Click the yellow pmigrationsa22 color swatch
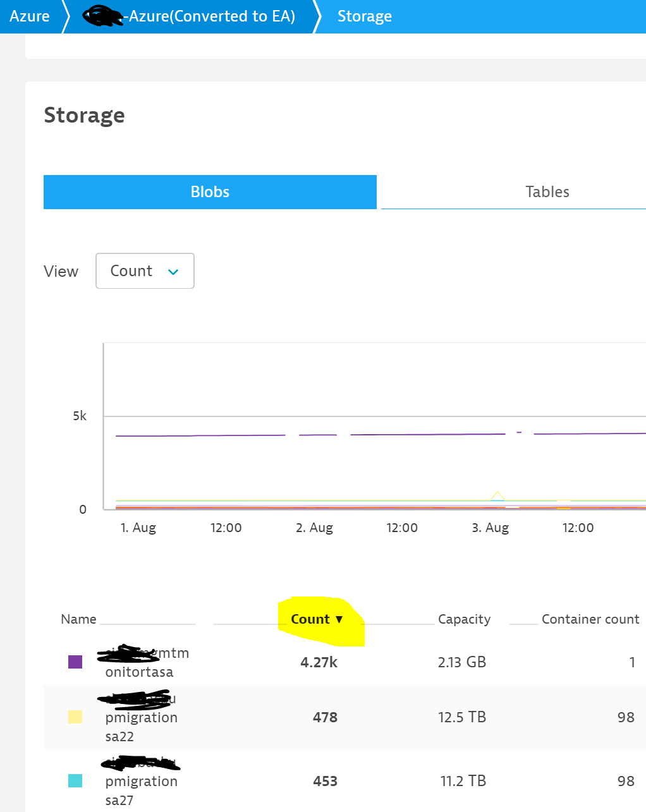This screenshot has height=812, width=646. point(75,717)
